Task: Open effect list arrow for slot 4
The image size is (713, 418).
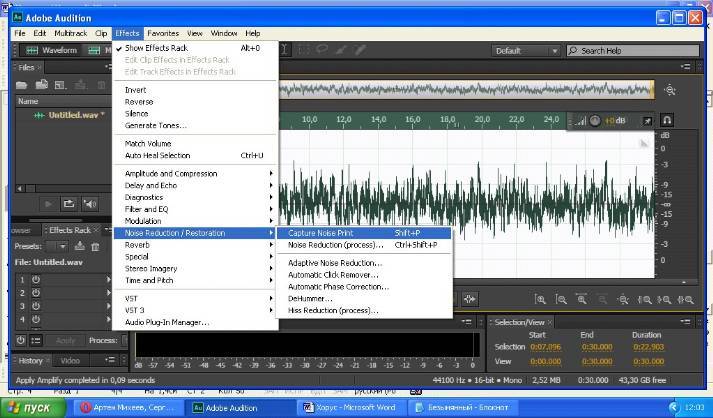Action: point(108,319)
